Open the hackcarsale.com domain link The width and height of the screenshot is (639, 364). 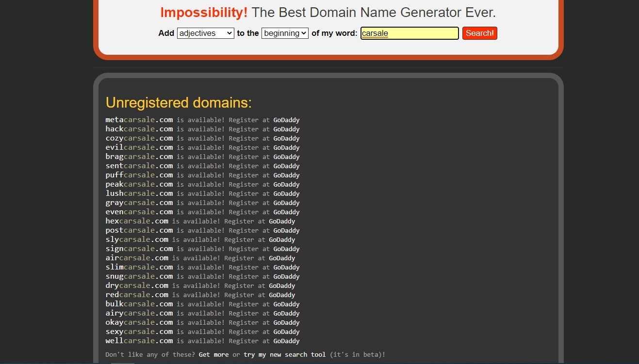click(139, 129)
